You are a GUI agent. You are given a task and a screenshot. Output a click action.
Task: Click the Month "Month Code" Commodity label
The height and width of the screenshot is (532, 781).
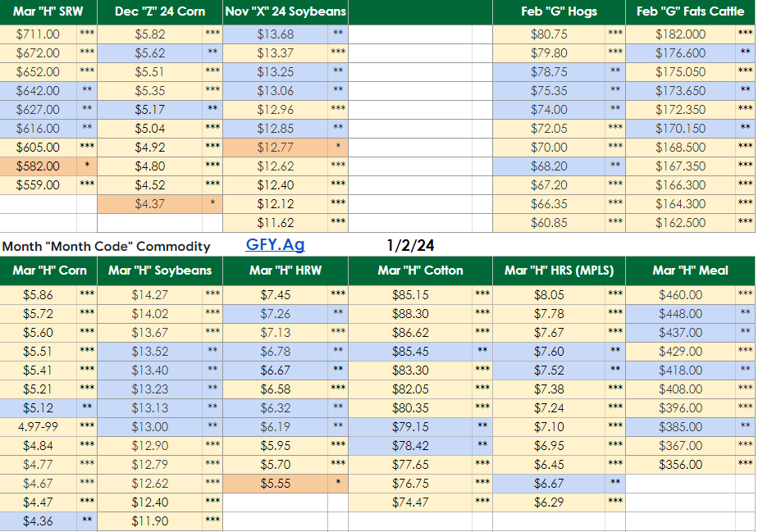tap(106, 246)
